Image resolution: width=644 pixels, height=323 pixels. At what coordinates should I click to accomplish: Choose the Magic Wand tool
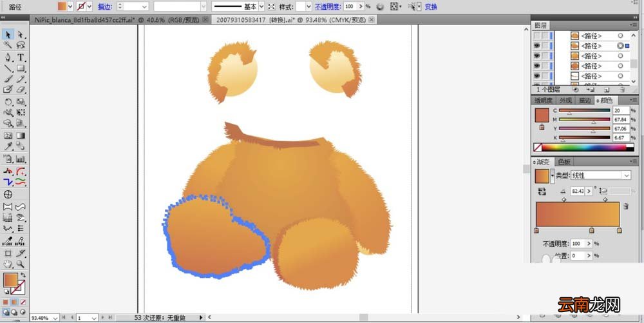[8, 45]
